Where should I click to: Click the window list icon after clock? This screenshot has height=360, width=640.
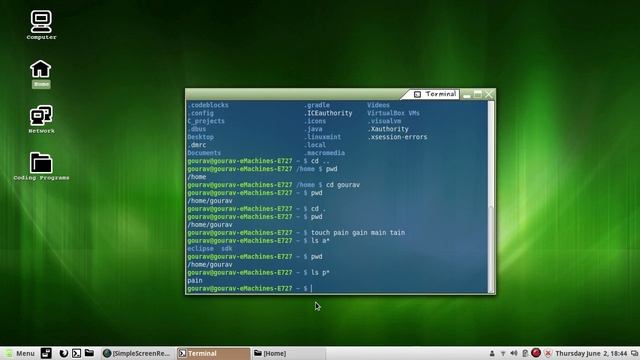tap(634, 353)
